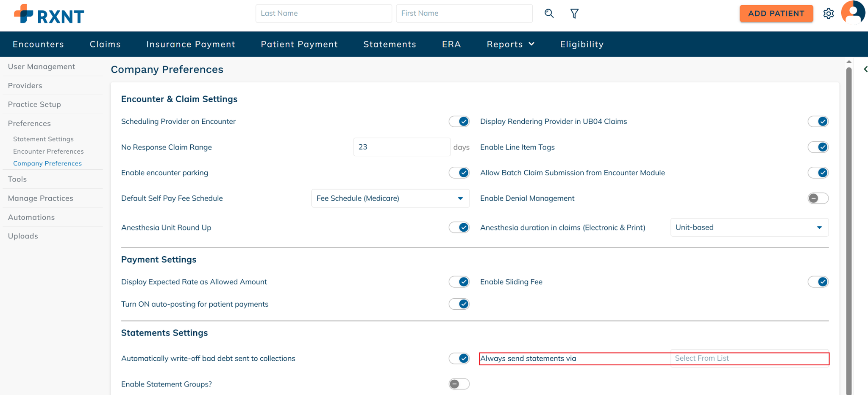The width and height of the screenshot is (868, 395).
Task: Go to Insurance Payment tab
Action: point(191,44)
